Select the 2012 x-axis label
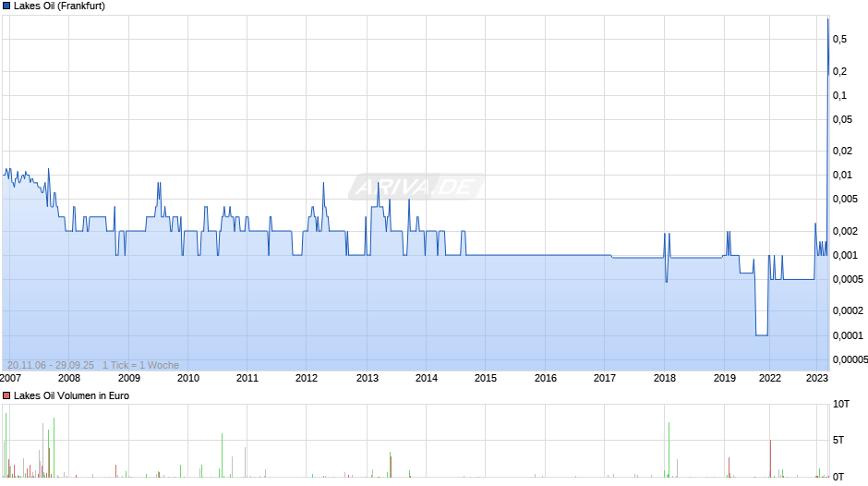 [x=307, y=378]
